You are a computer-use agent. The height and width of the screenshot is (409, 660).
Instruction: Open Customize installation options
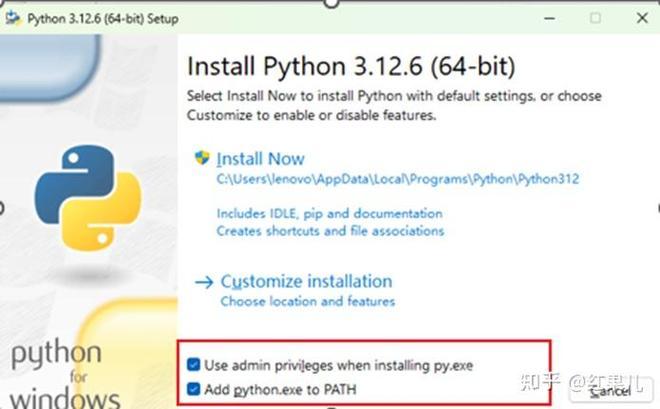306,282
